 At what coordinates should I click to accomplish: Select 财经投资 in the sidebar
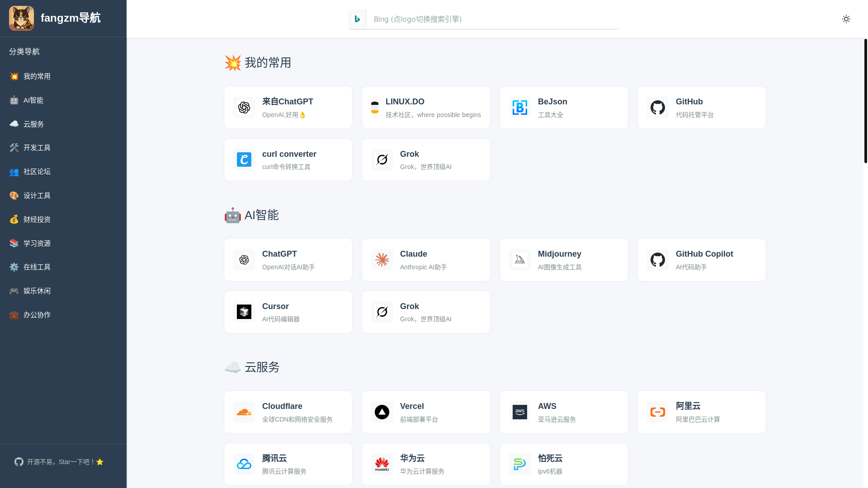coord(63,220)
